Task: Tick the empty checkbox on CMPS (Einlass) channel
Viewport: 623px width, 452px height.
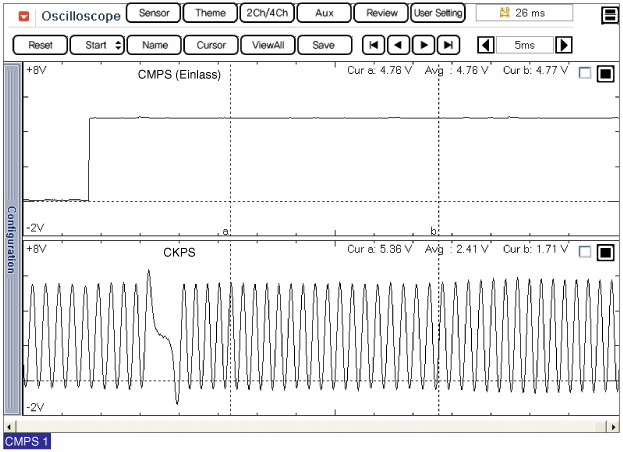Action: coord(585,72)
